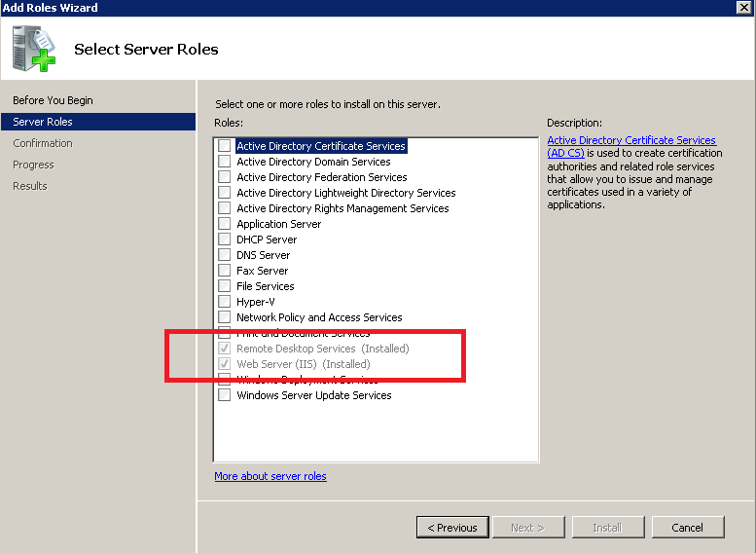Select the Hyper-V role label

[256, 302]
